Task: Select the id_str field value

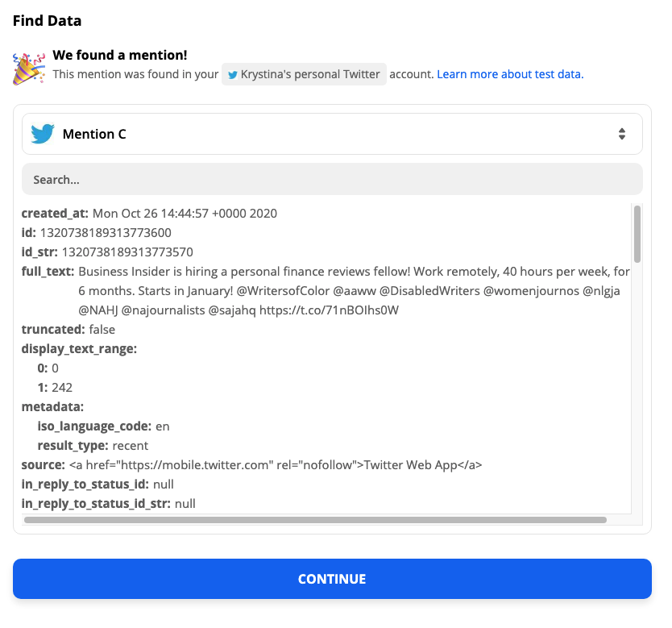Action: click(x=127, y=252)
